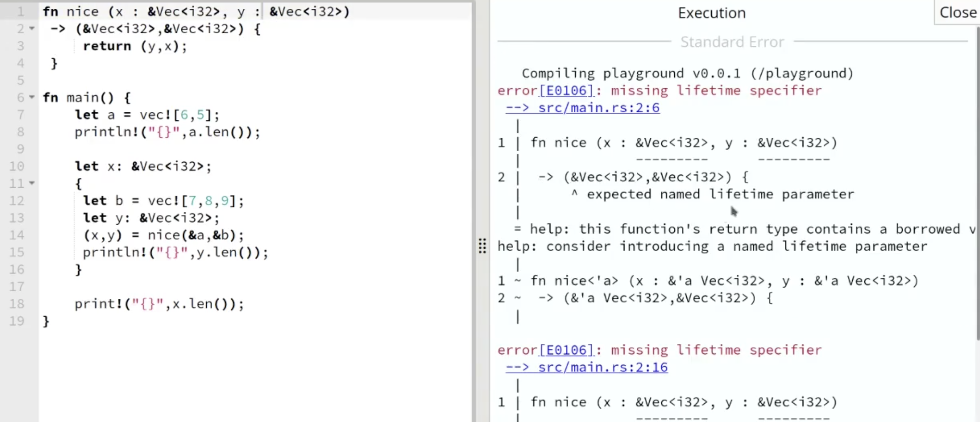
Task: Click the output panel vertical scrollbar
Action: click(978, 183)
